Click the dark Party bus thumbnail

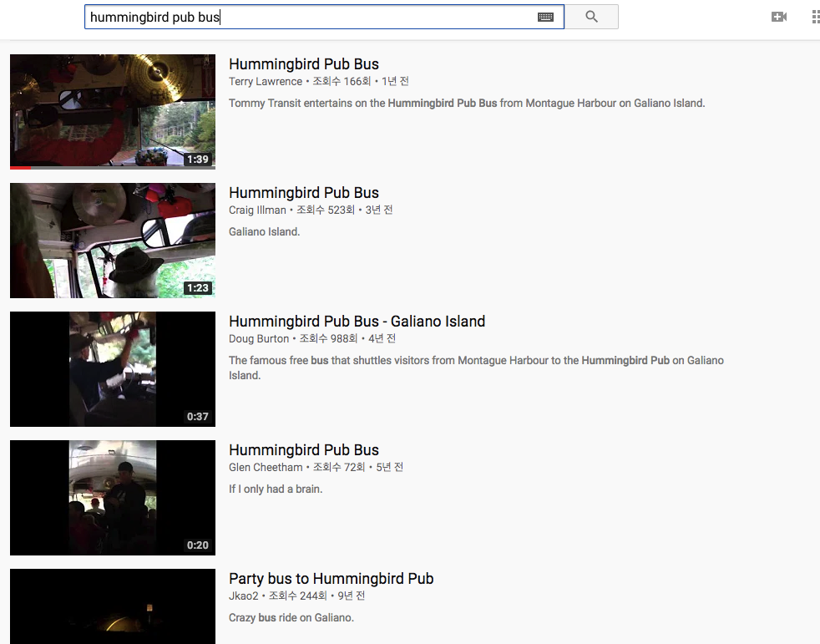coord(112,606)
